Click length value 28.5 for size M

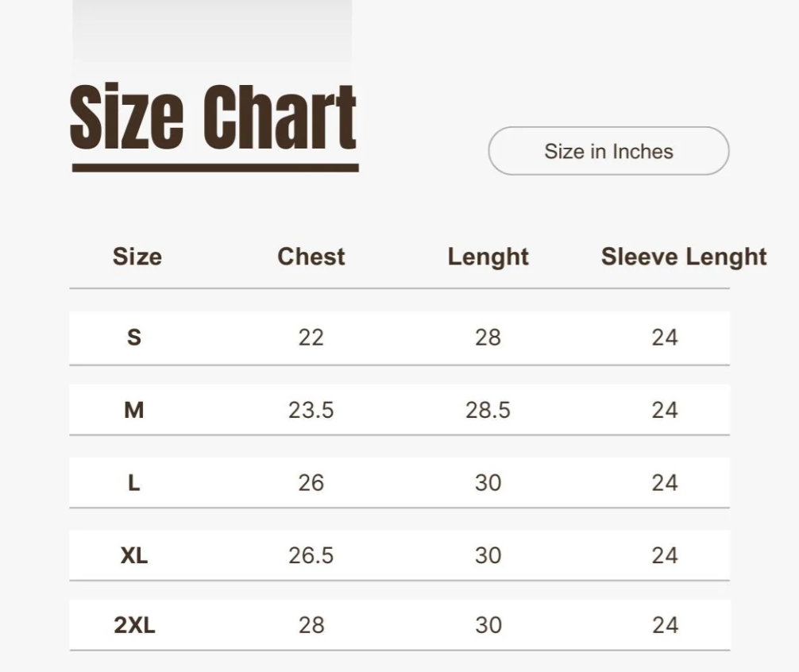pos(488,410)
